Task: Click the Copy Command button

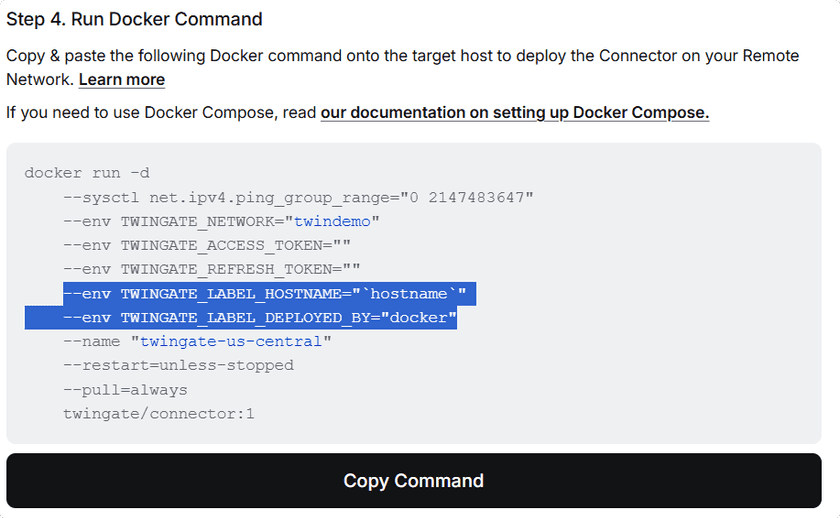Action: point(413,481)
